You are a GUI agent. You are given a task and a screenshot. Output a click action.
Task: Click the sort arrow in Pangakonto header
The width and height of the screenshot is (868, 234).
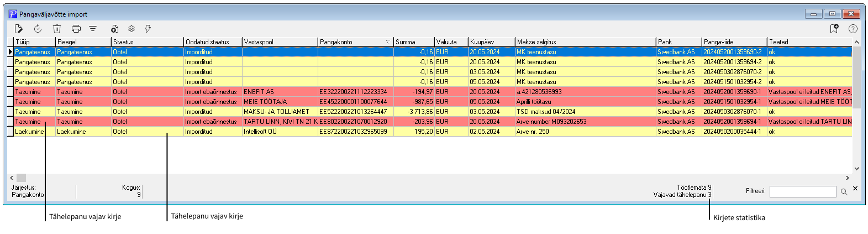click(388, 41)
